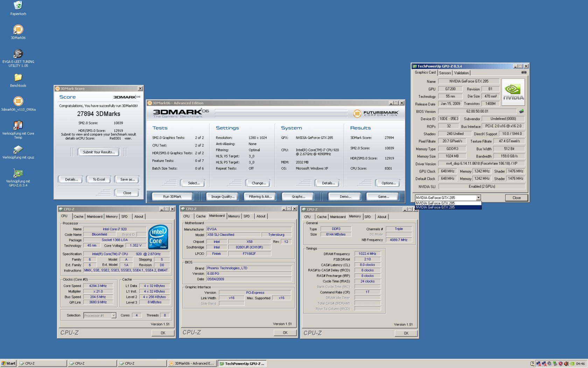
Task: Click OK in the CPU-Z CPU window
Action: click(163, 333)
